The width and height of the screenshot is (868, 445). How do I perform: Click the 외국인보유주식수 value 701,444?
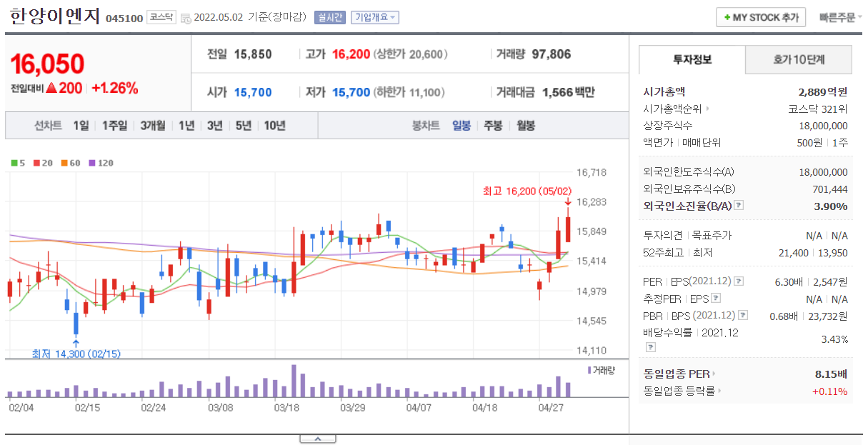click(829, 189)
